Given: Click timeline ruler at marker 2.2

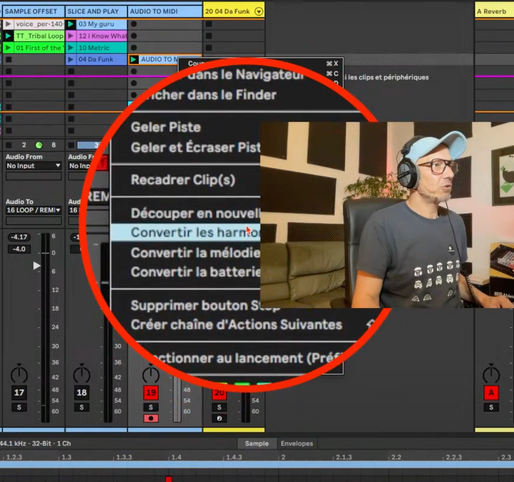Looking at the screenshot, I should click(396, 457).
